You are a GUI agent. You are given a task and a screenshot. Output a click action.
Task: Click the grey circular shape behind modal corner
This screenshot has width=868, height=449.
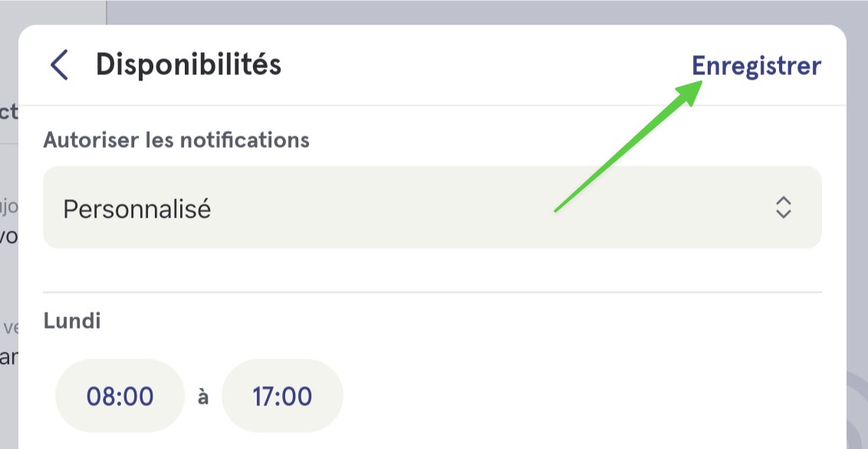[857, 409]
